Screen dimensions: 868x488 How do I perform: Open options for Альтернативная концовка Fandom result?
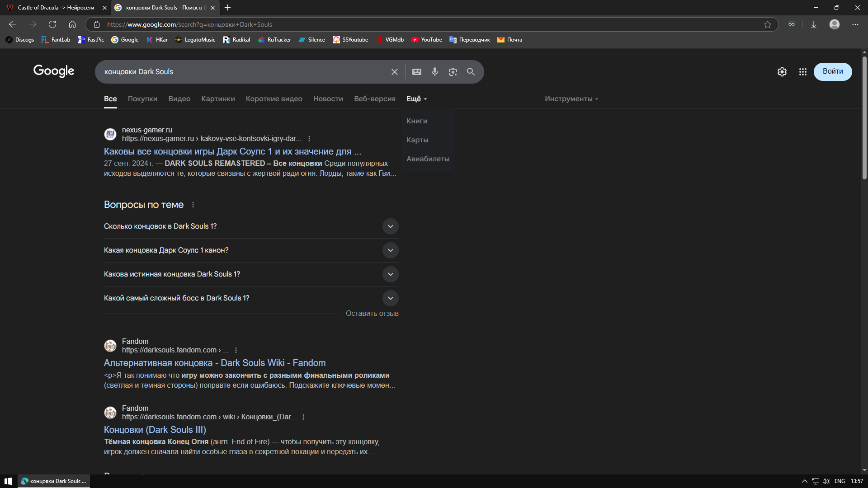[236, 350]
